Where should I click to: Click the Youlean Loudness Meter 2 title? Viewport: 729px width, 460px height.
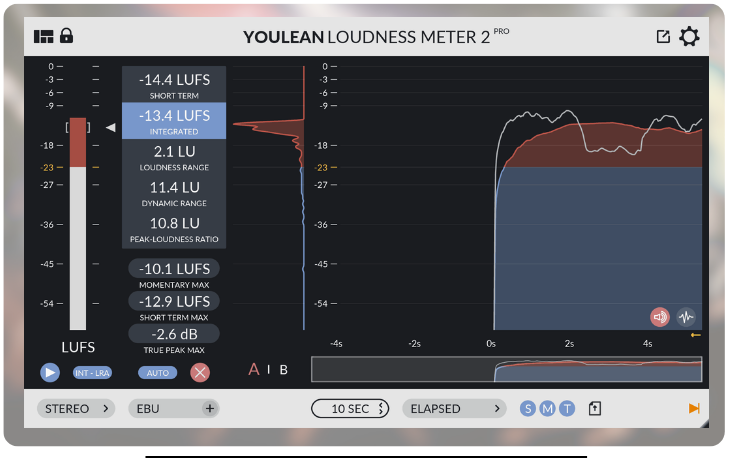pos(366,37)
